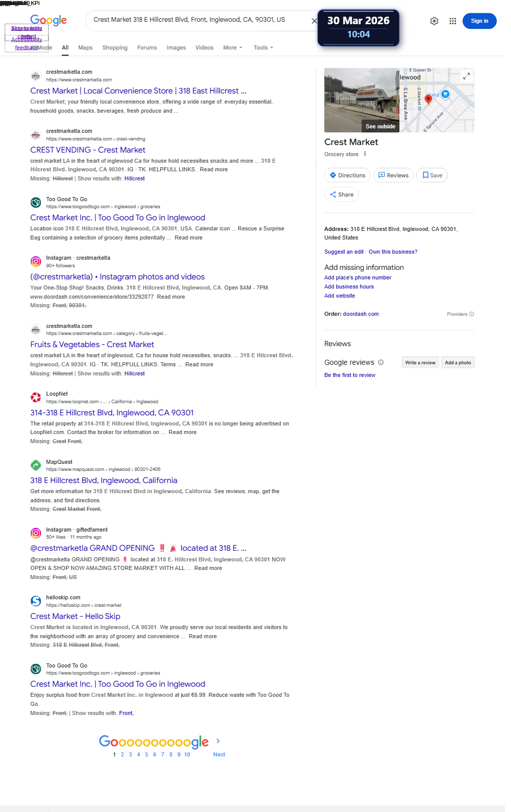
Task: Open the settings gear icon
Action: pyautogui.click(x=434, y=21)
